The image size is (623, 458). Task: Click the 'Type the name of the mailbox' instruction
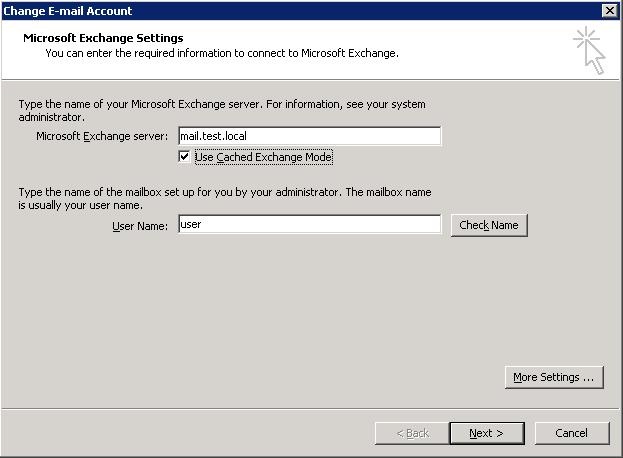pos(225,199)
